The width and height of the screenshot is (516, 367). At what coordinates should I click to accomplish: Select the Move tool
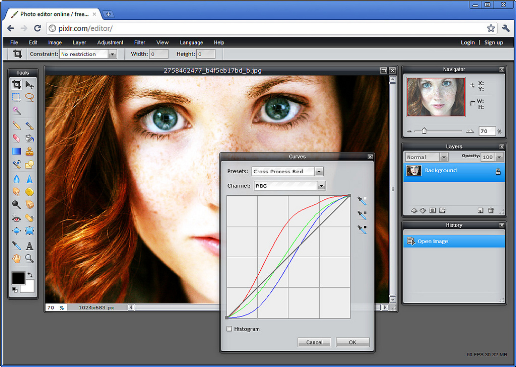pyautogui.click(x=30, y=85)
